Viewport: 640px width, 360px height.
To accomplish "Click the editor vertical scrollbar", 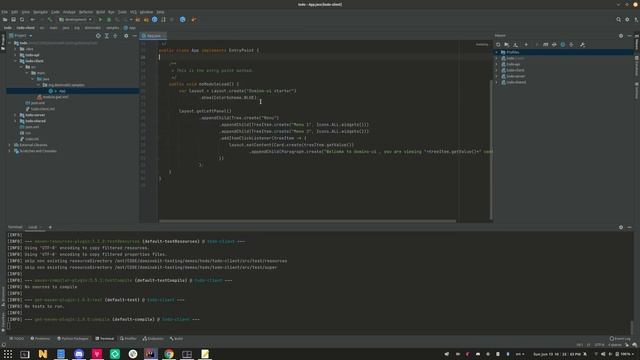I will pos(491,149).
